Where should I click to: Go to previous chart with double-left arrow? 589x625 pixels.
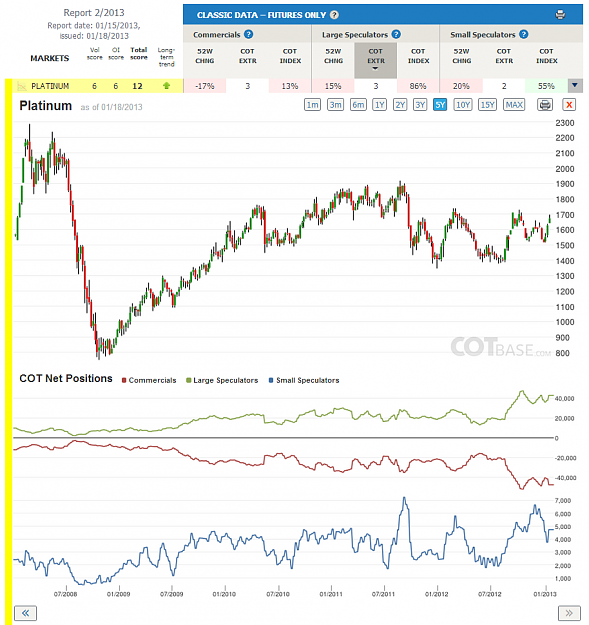click(x=26, y=613)
